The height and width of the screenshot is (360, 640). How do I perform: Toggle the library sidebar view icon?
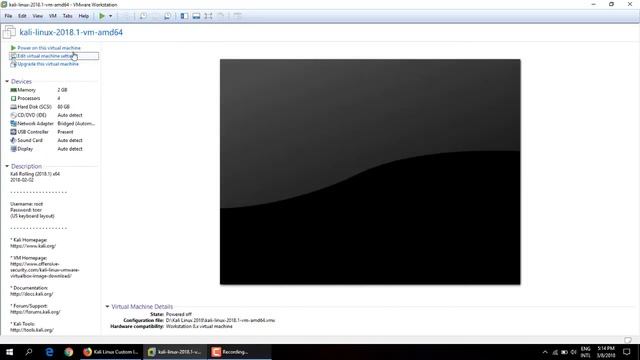pos(184,16)
